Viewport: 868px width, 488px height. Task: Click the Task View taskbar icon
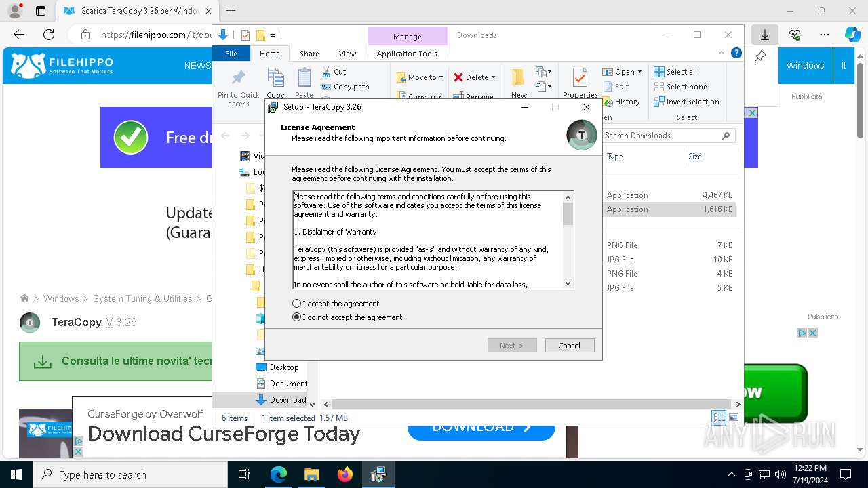tap(244, 474)
